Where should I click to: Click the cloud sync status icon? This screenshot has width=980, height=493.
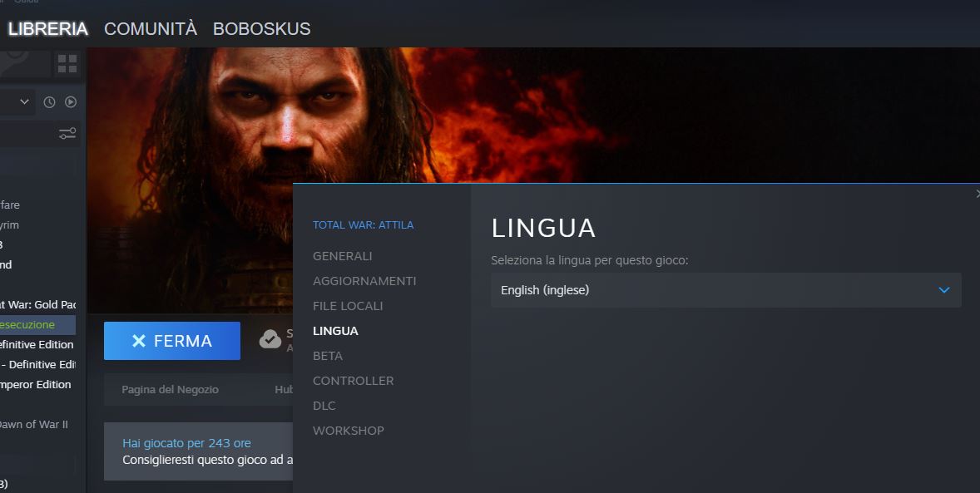click(270, 339)
